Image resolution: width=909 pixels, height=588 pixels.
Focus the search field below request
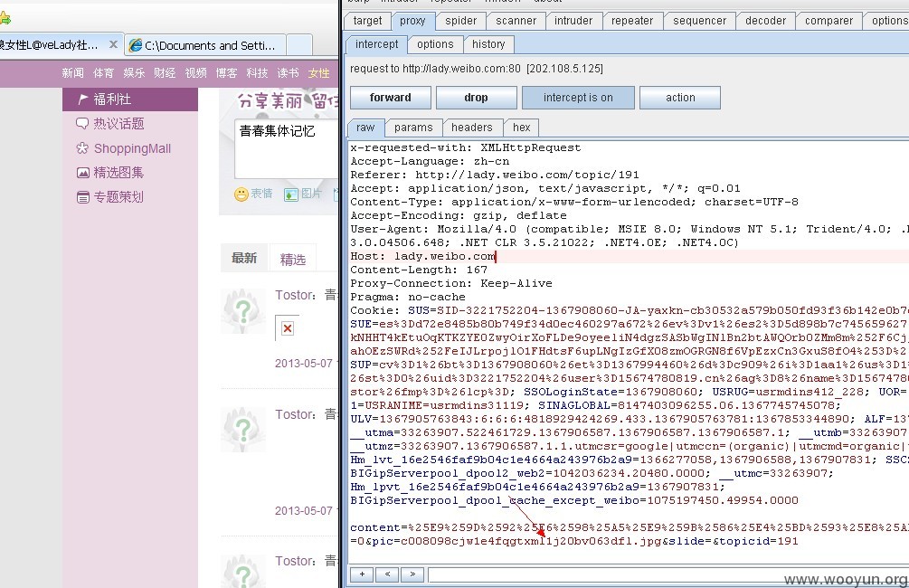click(668, 574)
